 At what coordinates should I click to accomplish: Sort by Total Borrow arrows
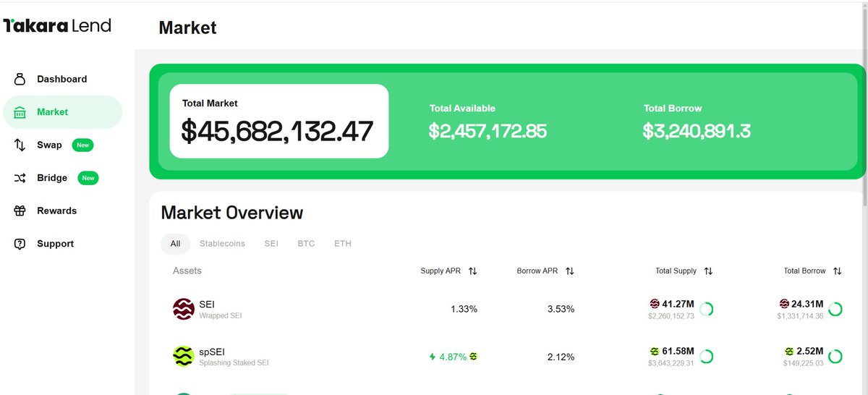(x=837, y=271)
